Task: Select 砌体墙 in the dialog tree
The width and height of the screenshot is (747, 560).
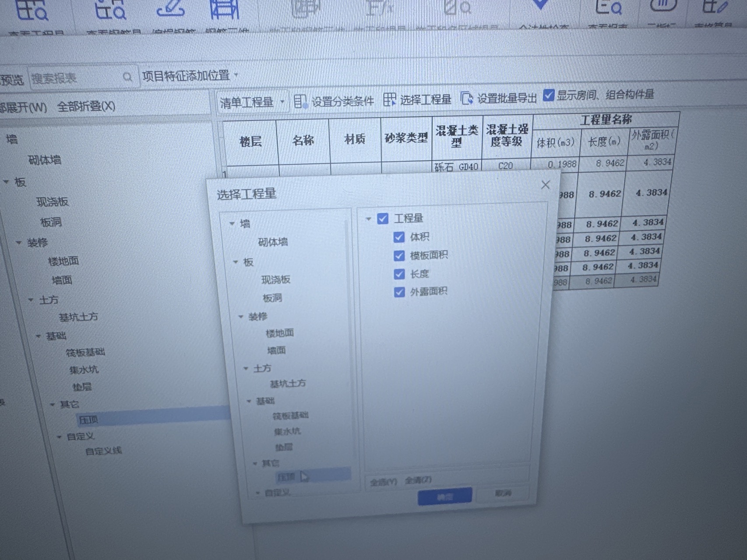Action: pos(273,242)
